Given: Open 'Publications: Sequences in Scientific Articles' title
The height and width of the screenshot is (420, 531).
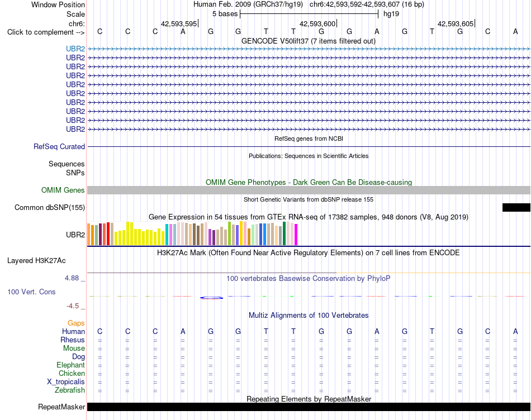Looking at the screenshot, I should (309, 156).
